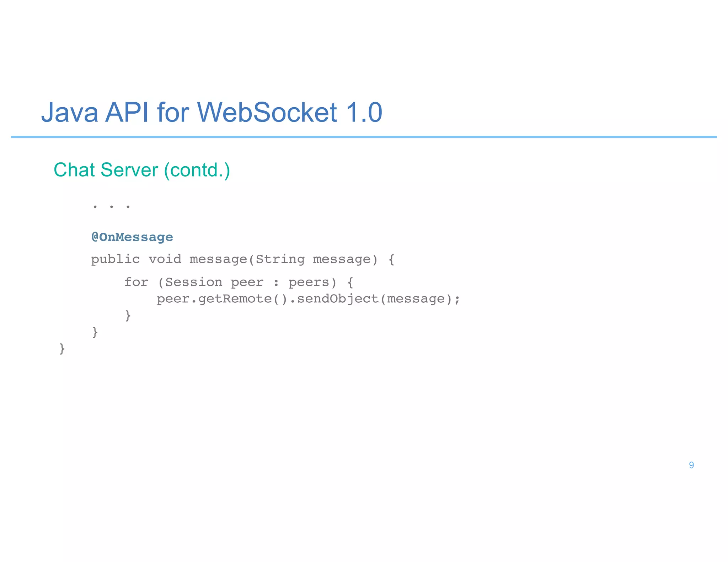Click the slide page number 9

[x=691, y=465]
